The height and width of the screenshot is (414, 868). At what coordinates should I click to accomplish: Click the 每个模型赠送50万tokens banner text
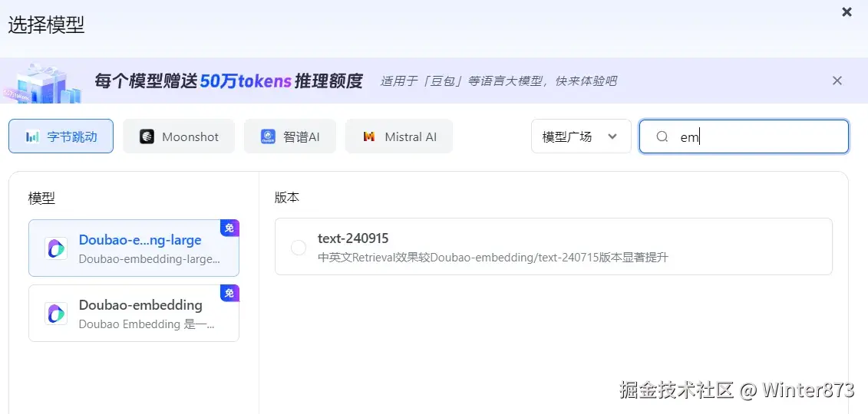tap(228, 81)
